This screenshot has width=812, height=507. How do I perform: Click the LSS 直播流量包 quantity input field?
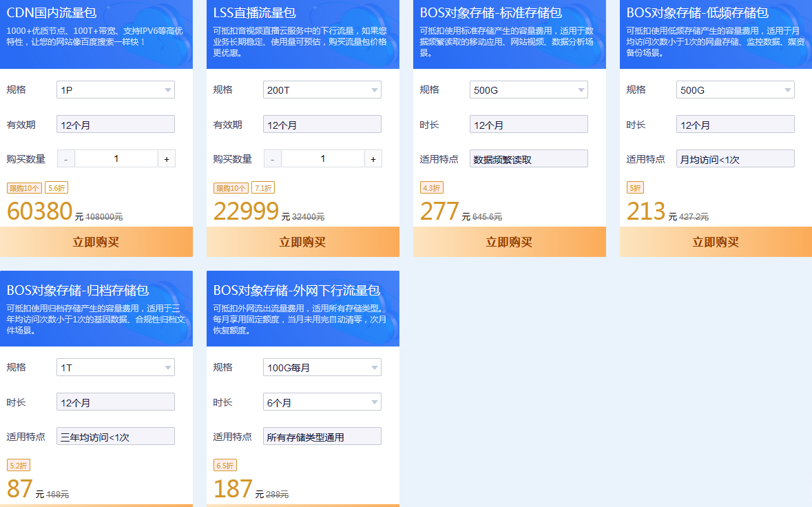coord(322,159)
